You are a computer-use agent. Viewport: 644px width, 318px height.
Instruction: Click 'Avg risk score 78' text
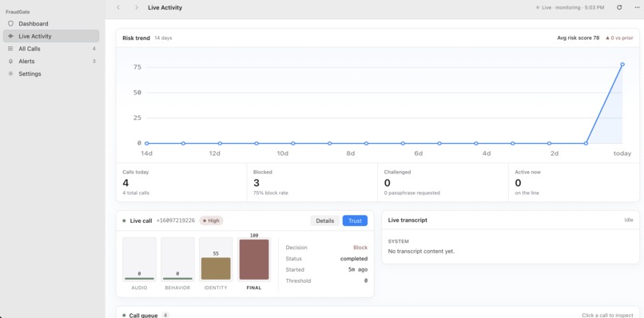(x=578, y=38)
